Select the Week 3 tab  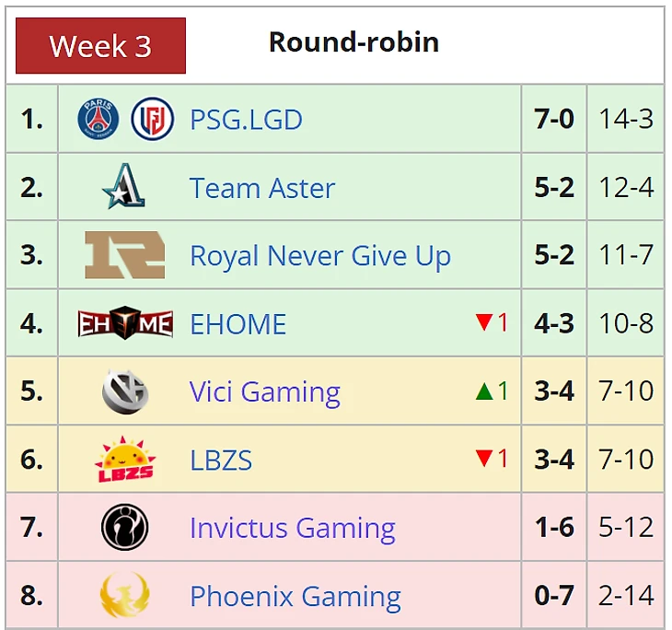point(100,45)
